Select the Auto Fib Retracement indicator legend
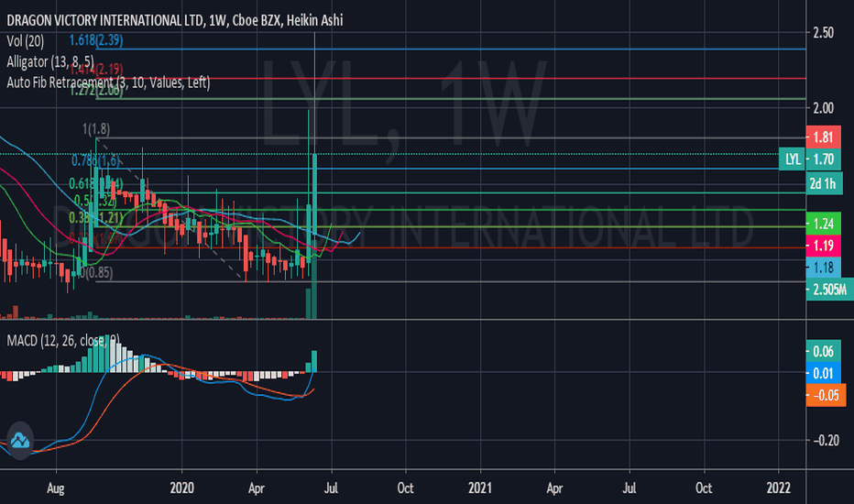The height and width of the screenshot is (504, 854). 108,82
